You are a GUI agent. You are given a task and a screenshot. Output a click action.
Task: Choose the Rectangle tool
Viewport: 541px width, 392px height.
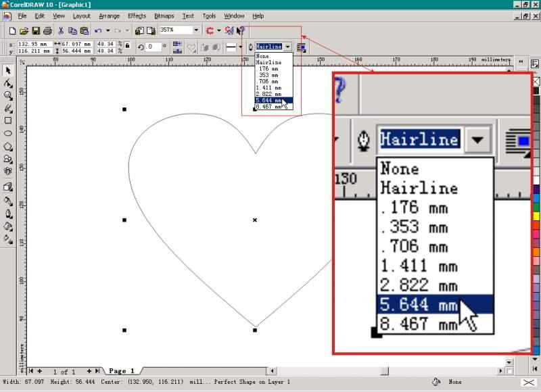click(x=8, y=120)
